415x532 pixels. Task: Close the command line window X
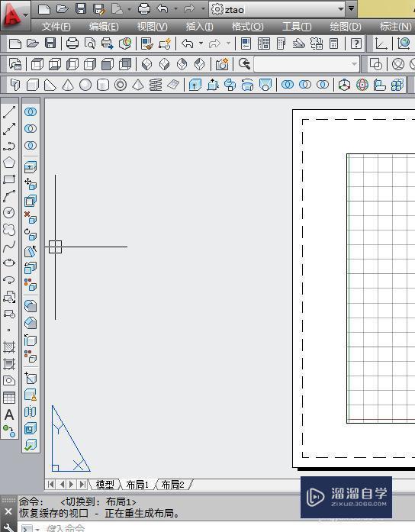pyautogui.click(x=8, y=511)
